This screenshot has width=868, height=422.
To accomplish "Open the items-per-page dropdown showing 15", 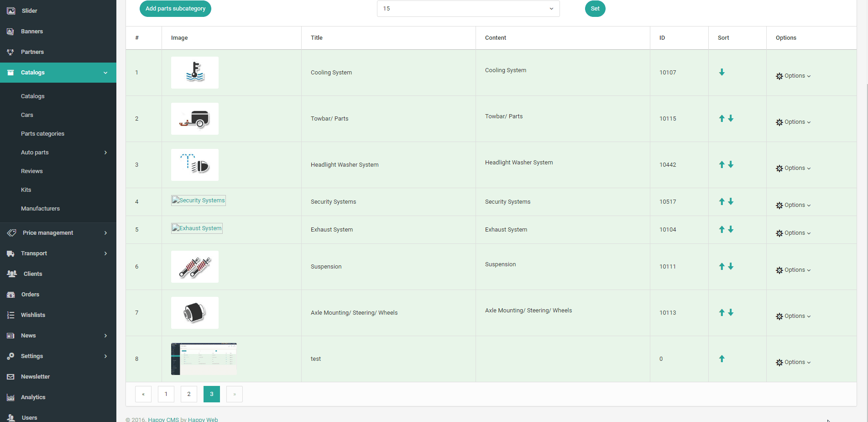I will (x=468, y=9).
